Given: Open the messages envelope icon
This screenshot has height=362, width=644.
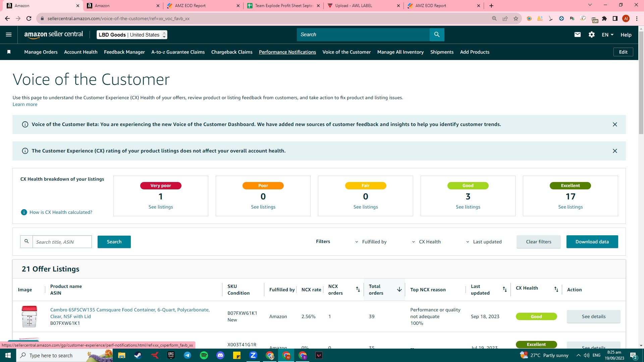Looking at the screenshot, I should pos(577,35).
